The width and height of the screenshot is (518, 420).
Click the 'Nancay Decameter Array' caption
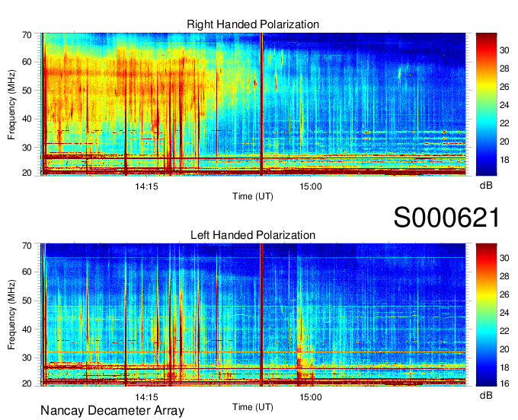point(112,411)
